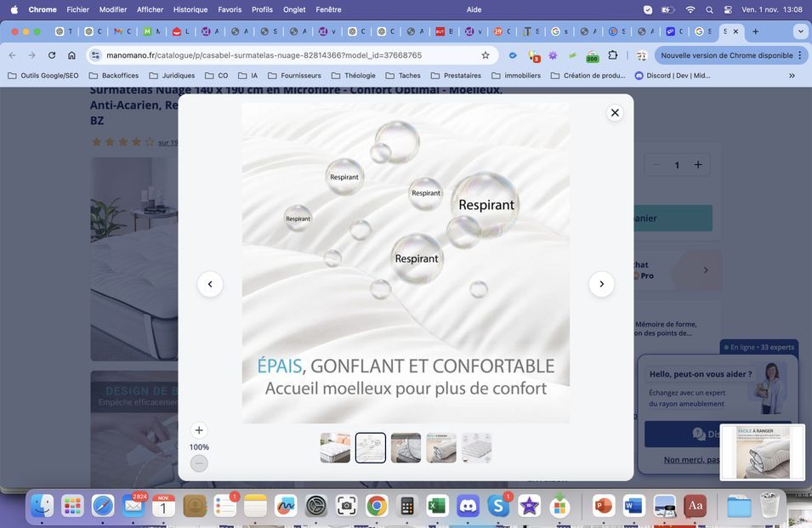Viewport: 812px width, 528px height.
Task: Click Nouvelle version de Chrome disponible
Action: [x=726, y=55]
